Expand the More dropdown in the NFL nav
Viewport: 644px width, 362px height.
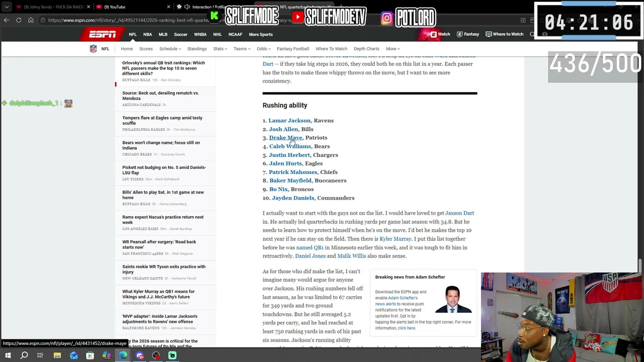tap(393, 49)
